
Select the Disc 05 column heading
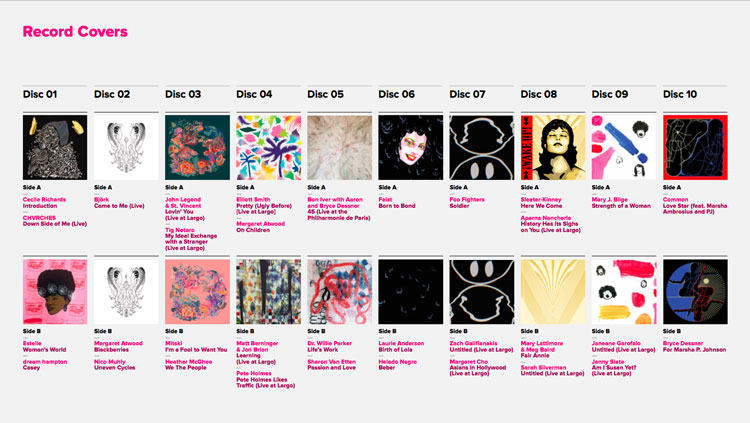[325, 94]
